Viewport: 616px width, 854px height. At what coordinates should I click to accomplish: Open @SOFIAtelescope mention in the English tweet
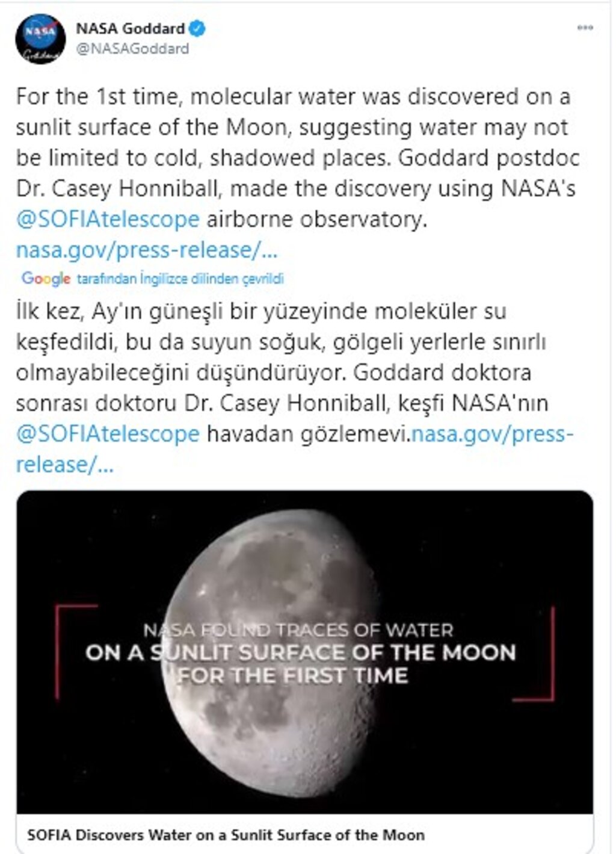click(108, 220)
